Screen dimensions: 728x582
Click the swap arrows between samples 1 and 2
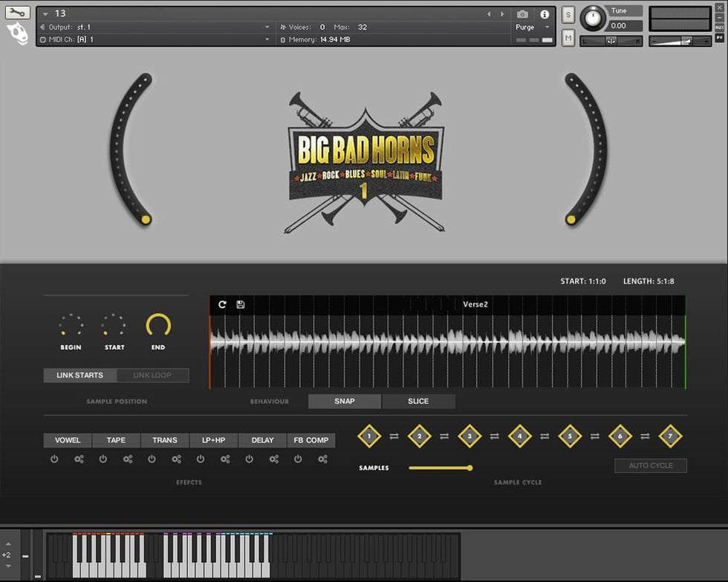tap(394, 436)
